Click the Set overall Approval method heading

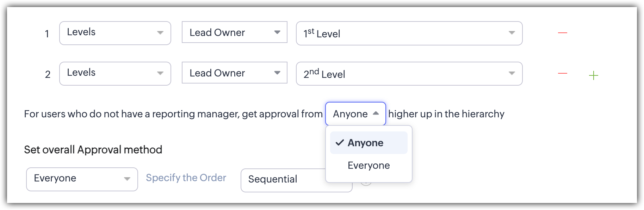[x=93, y=150]
